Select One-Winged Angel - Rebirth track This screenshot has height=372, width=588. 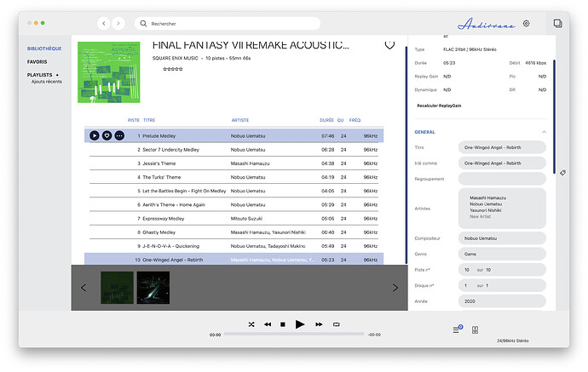coord(233,260)
